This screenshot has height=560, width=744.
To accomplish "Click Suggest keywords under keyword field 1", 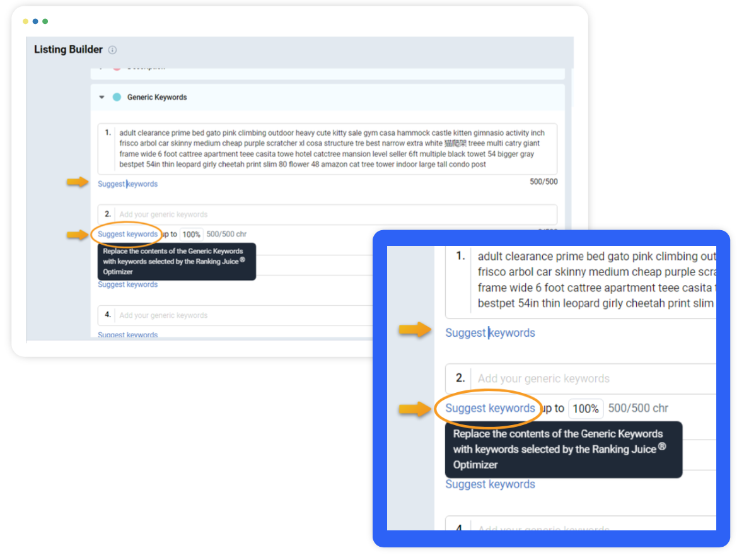I will click(x=127, y=184).
